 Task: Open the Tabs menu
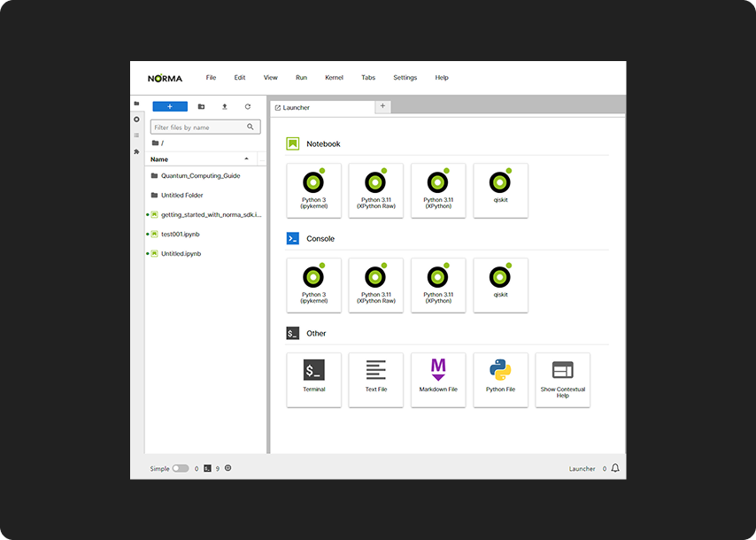[368, 78]
